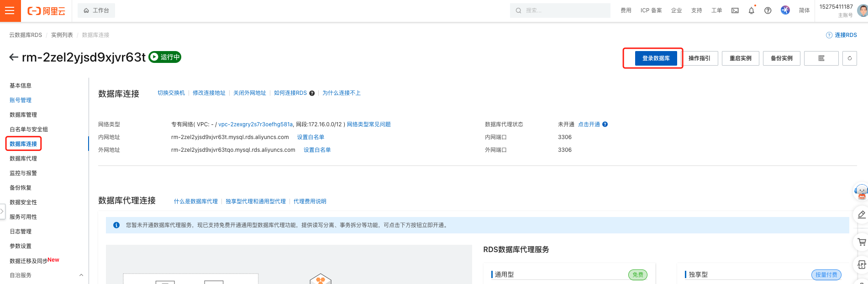Go to 云数据库RDS breadcrumb
Screen dimensions: 868x284
(26, 35)
